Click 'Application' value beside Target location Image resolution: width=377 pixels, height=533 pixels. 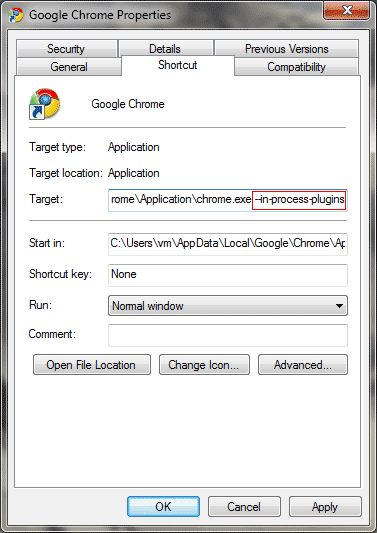134,173
